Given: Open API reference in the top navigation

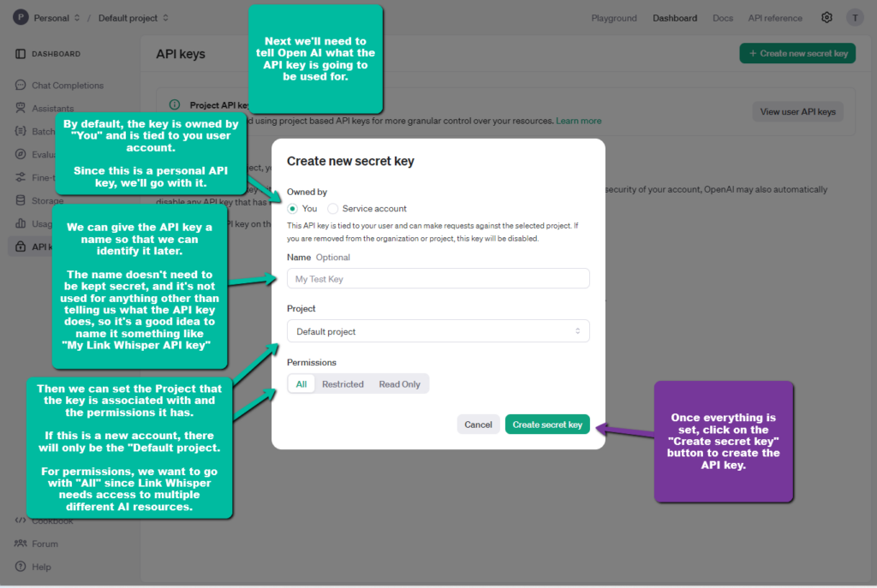Looking at the screenshot, I should pyautogui.click(x=774, y=18).
